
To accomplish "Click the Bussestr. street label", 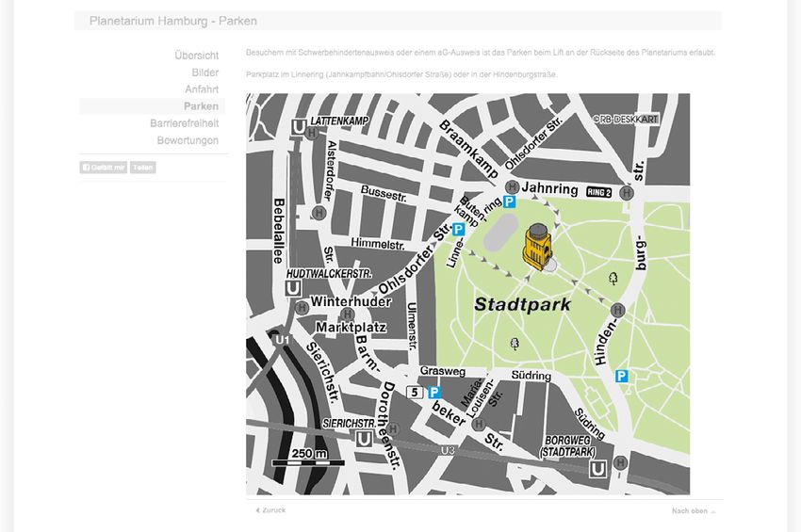I will 384,193.
